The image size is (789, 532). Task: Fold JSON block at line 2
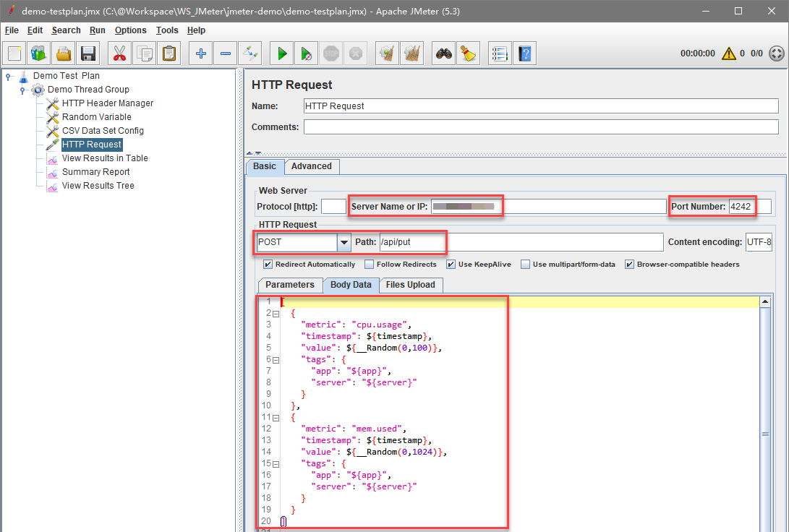(276, 314)
